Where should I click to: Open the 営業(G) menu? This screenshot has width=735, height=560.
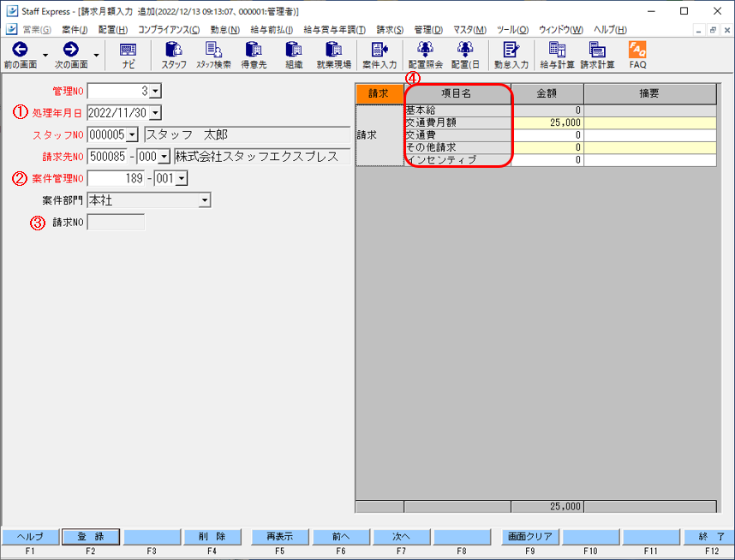pyautogui.click(x=37, y=29)
